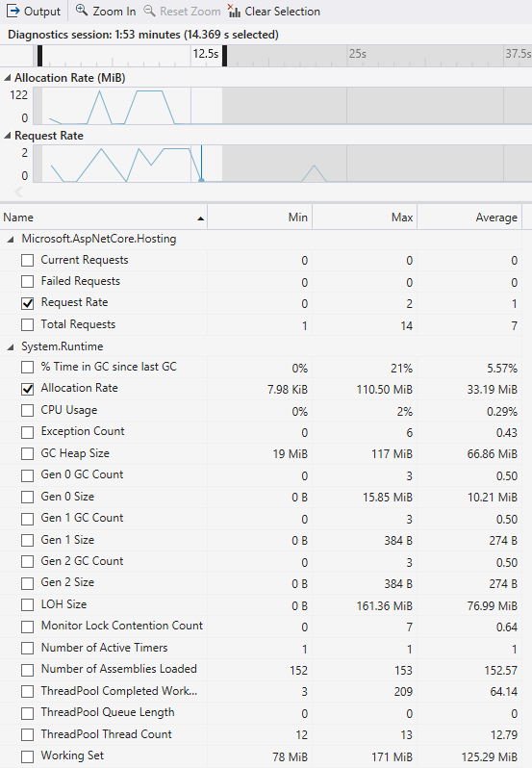Enable ThreadPool Queue Length checkbox

click(27, 713)
